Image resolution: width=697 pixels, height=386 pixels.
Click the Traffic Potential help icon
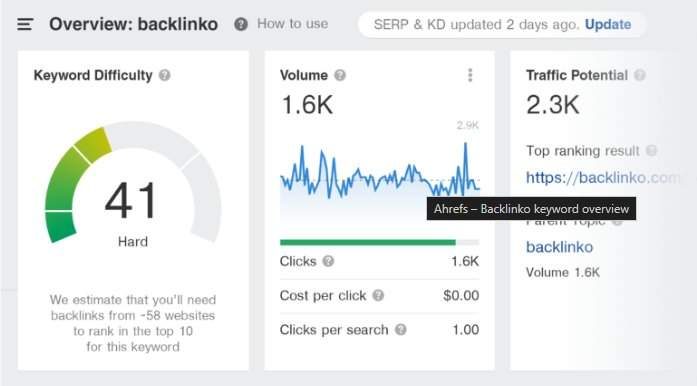tap(640, 75)
